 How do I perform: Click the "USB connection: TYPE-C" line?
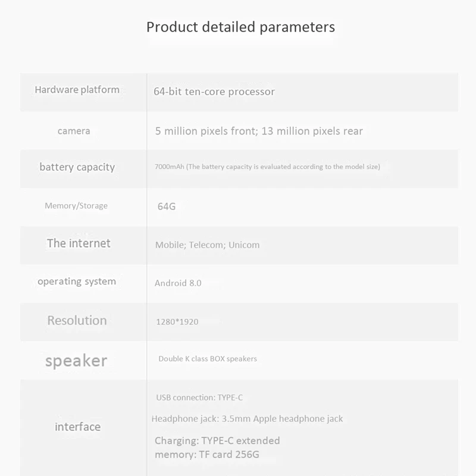[199, 397]
